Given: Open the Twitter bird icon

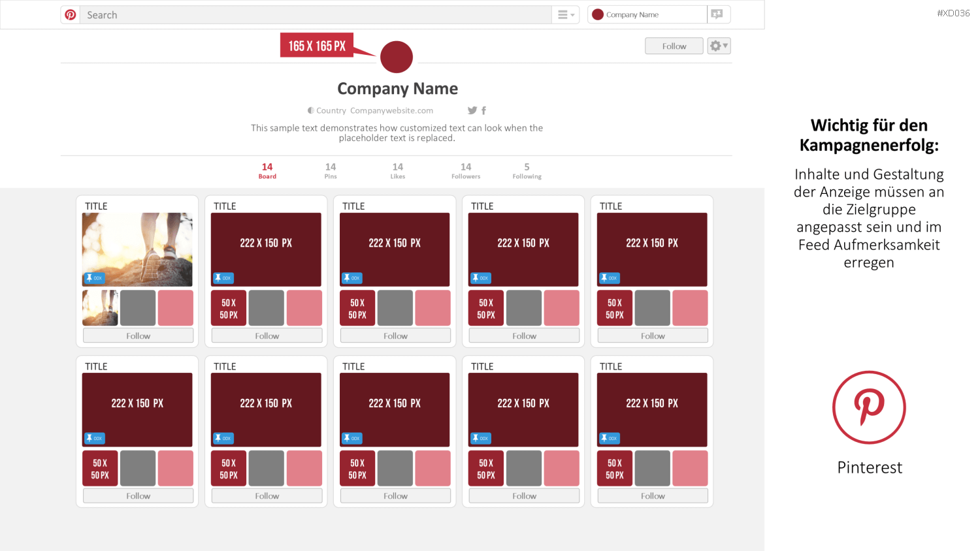Looking at the screenshot, I should pyautogui.click(x=472, y=110).
